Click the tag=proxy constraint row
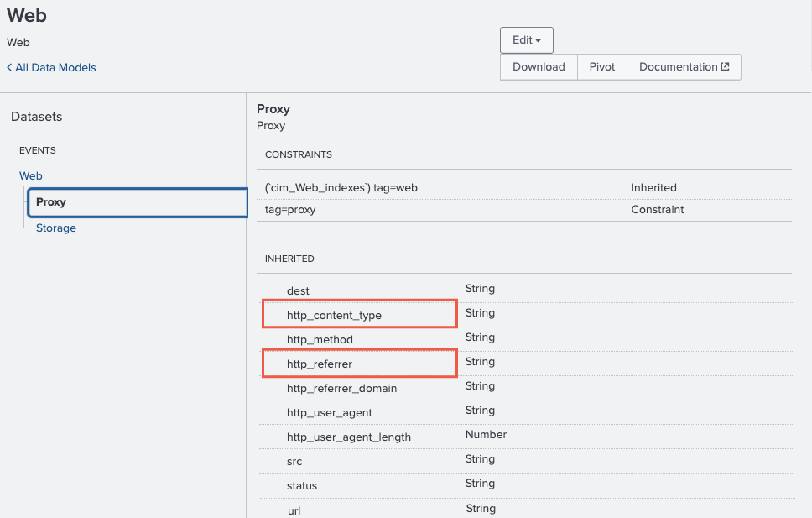The height and width of the screenshot is (518, 812). click(289, 209)
